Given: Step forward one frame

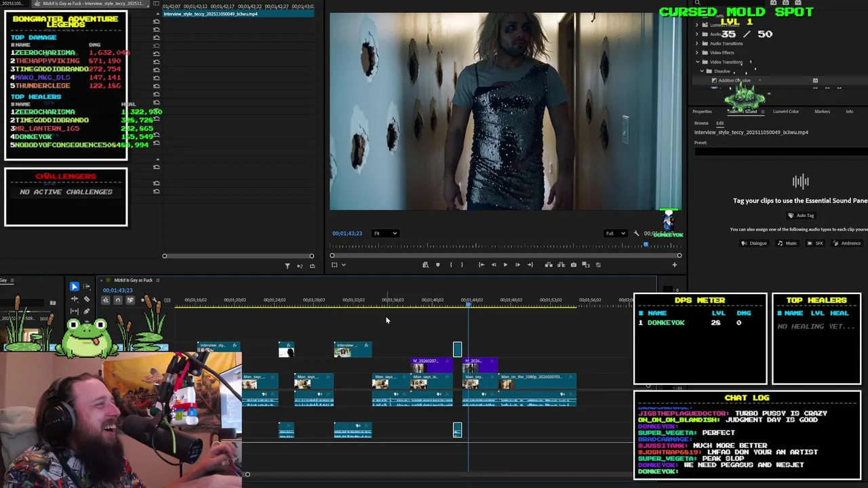Looking at the screenshot, I should [x=517, y=265].
